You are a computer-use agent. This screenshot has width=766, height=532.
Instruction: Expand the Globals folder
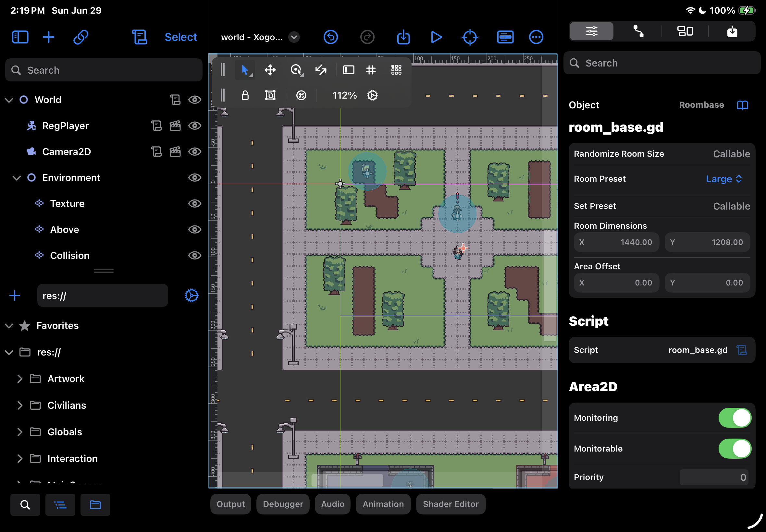(20, 432)
